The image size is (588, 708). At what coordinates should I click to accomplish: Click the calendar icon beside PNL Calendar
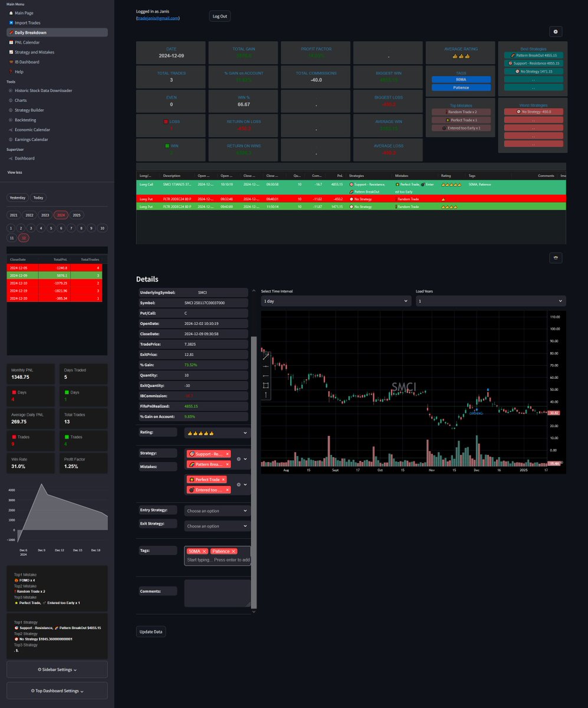11,42
